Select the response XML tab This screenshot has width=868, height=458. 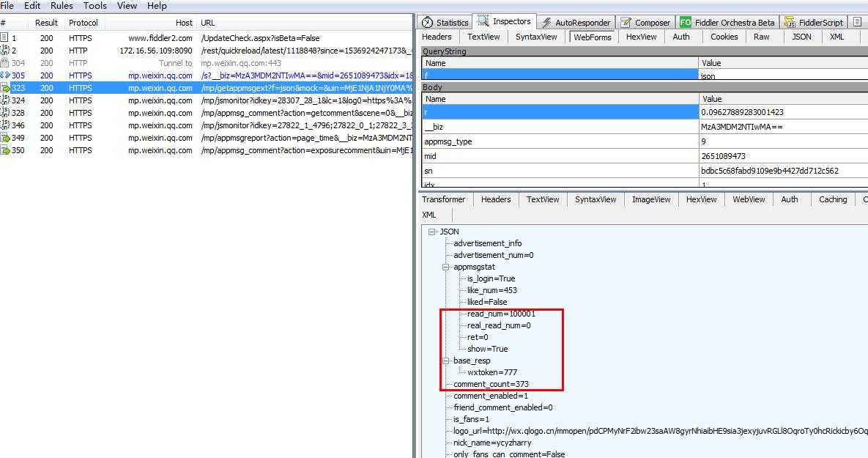coord(429,215)
